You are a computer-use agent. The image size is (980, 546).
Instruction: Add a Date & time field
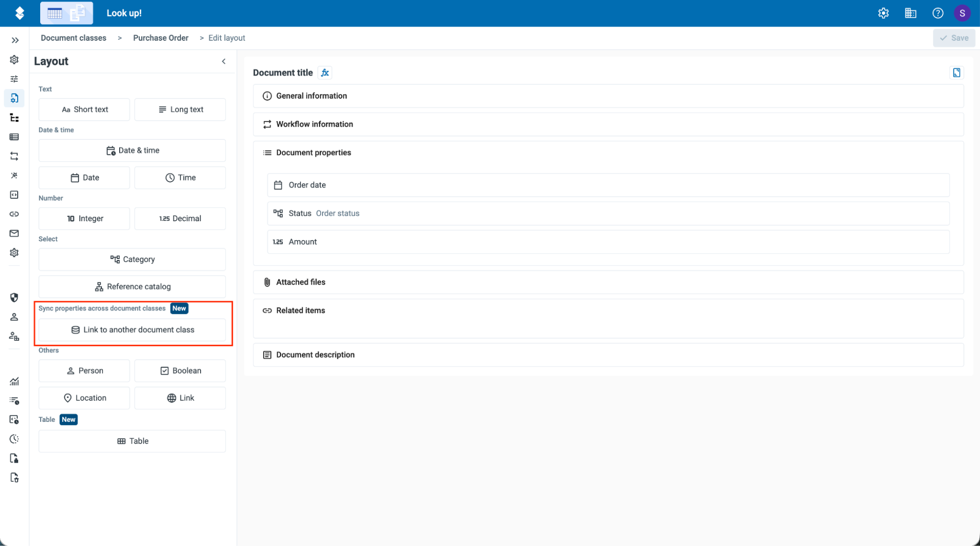coord(132,151)
